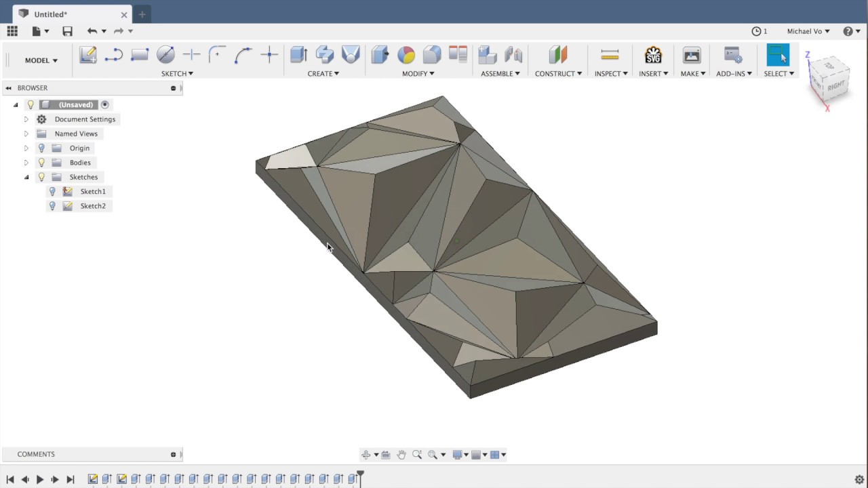Select the Circle sketch tool

click(165, 55)
